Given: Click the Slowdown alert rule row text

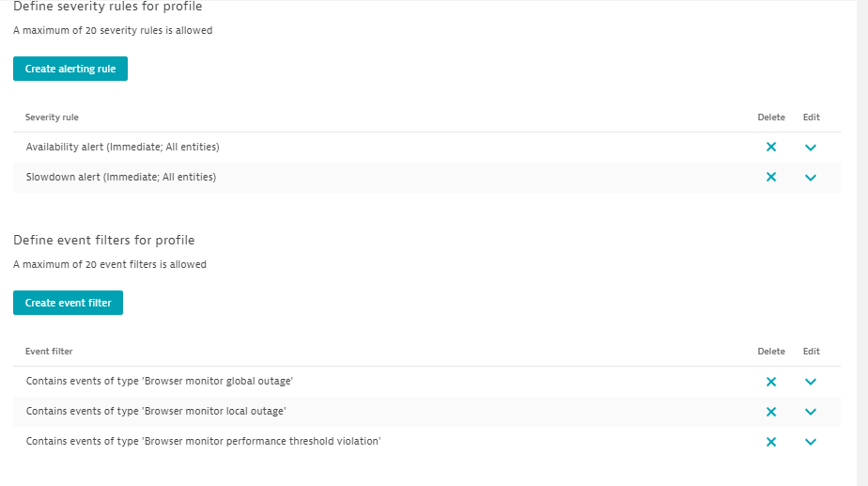Looking at the screenshot, I should (x=121, y=178).
